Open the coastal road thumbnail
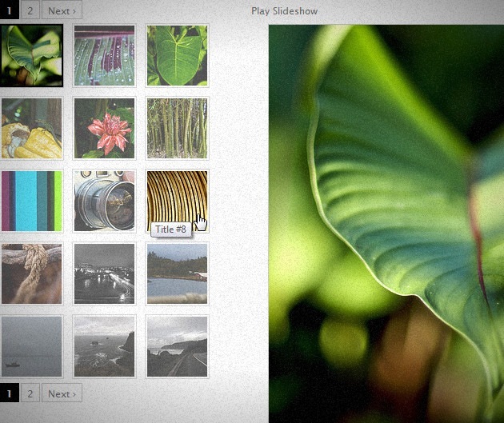 (177, 346)
